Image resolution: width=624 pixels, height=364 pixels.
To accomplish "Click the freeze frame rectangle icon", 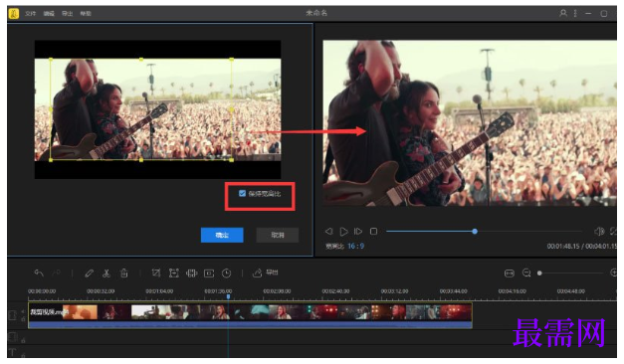I will pos(209,273).
